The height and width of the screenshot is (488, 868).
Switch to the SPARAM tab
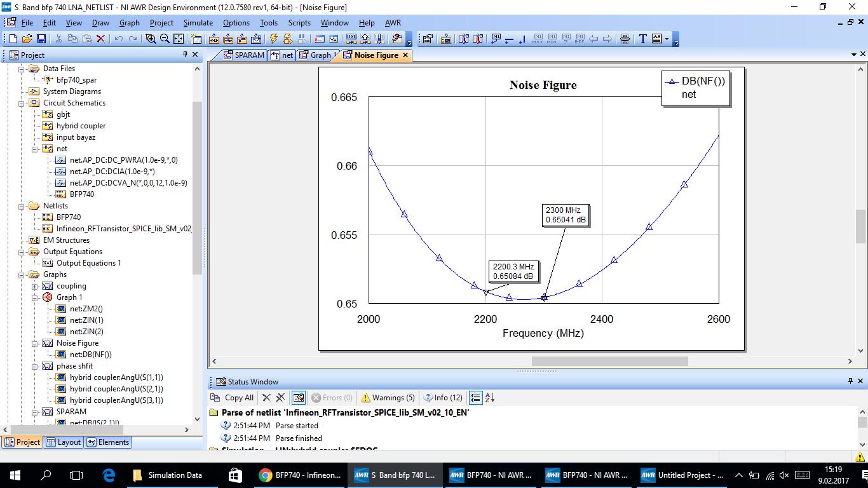point(244,55)
